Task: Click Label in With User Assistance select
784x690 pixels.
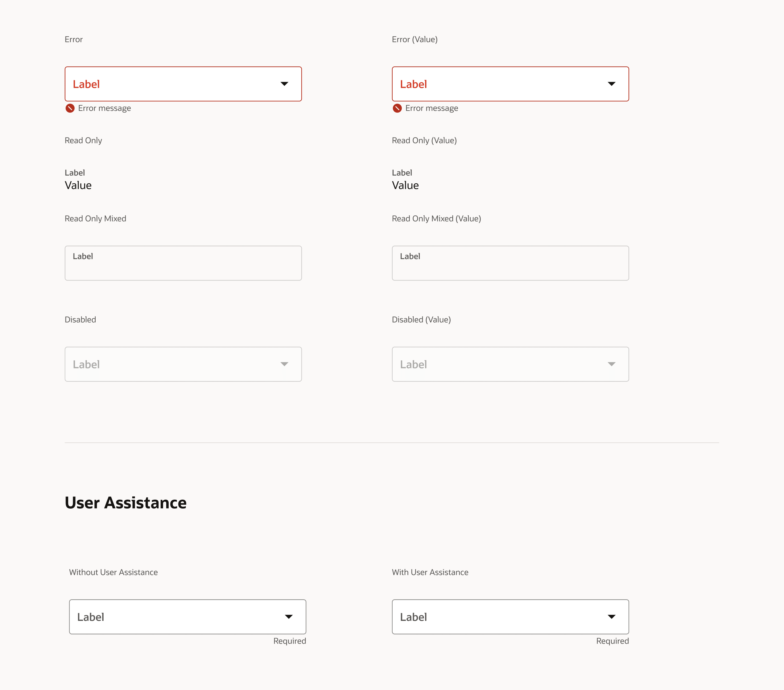Action: (413, 617)
